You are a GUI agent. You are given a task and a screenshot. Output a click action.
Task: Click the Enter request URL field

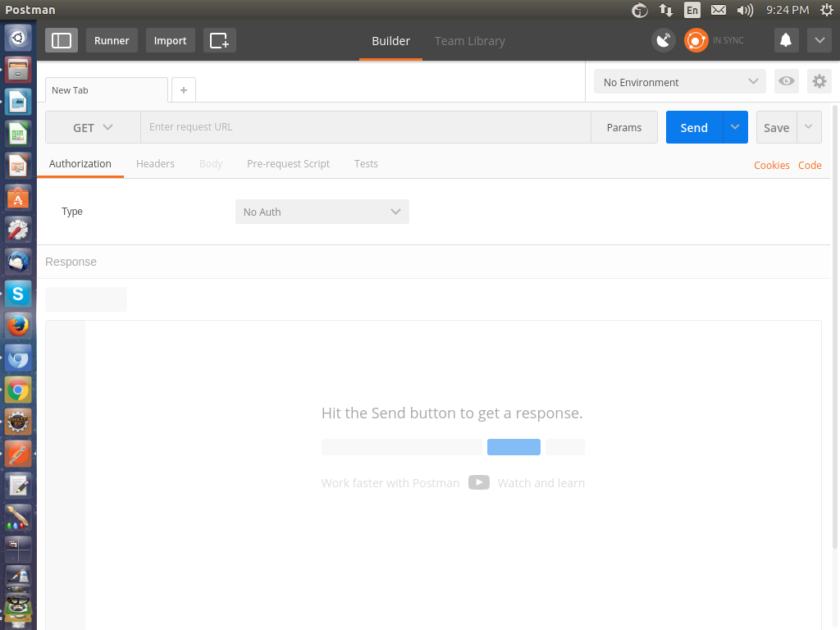click(365, 127)
